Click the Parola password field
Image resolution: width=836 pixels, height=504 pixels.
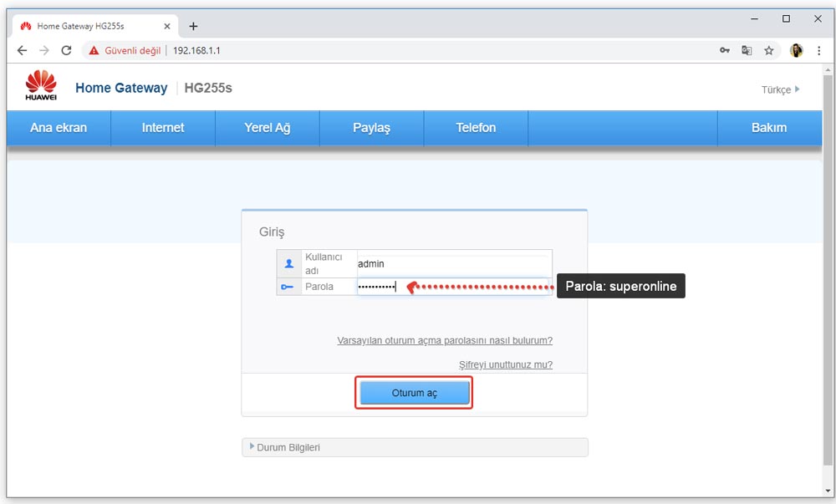[x=453, y=287]
